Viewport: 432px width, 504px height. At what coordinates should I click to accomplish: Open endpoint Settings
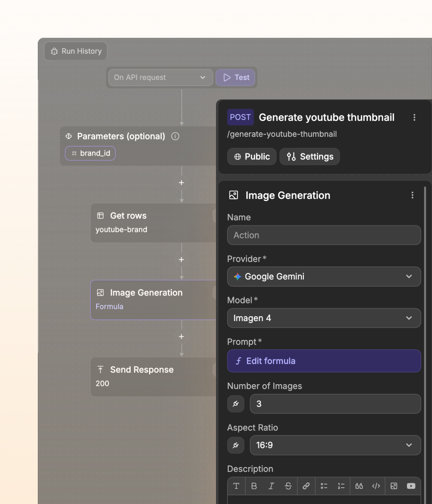tap(310, 157)
